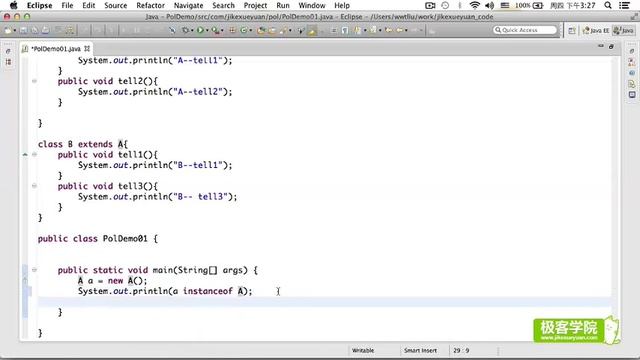Click the Back navigation arrow icon
The height and width of the screenshot is (360, 640).
point(400,30)
